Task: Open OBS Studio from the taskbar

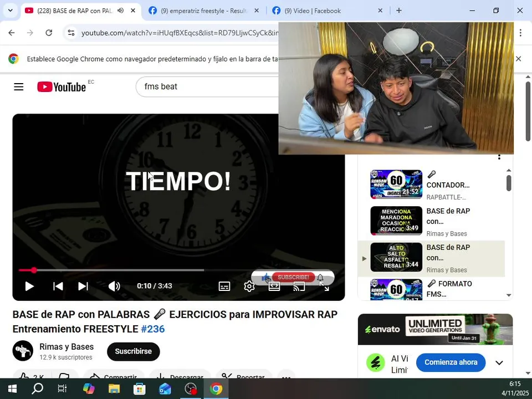Action: pos(190,388)
